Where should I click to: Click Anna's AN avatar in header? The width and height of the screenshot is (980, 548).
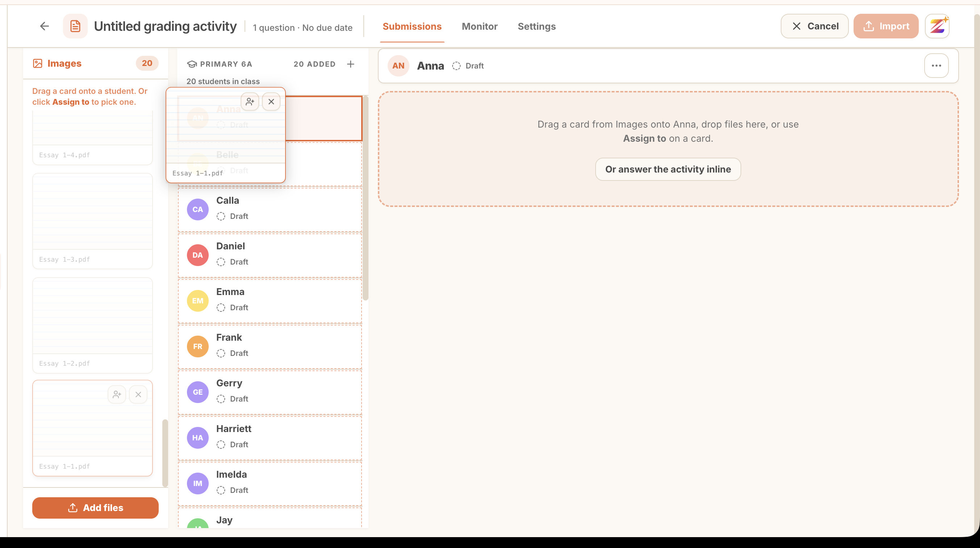coord(398,66)
